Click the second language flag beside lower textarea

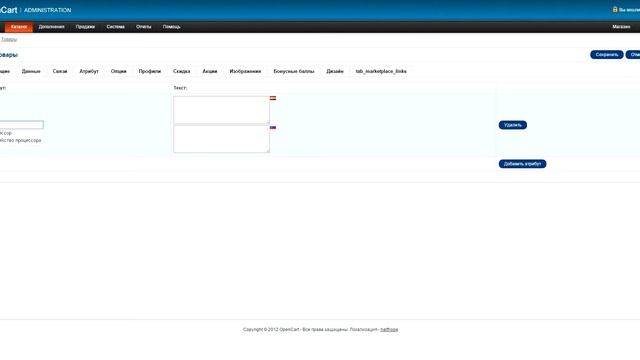tap(273, 127)
